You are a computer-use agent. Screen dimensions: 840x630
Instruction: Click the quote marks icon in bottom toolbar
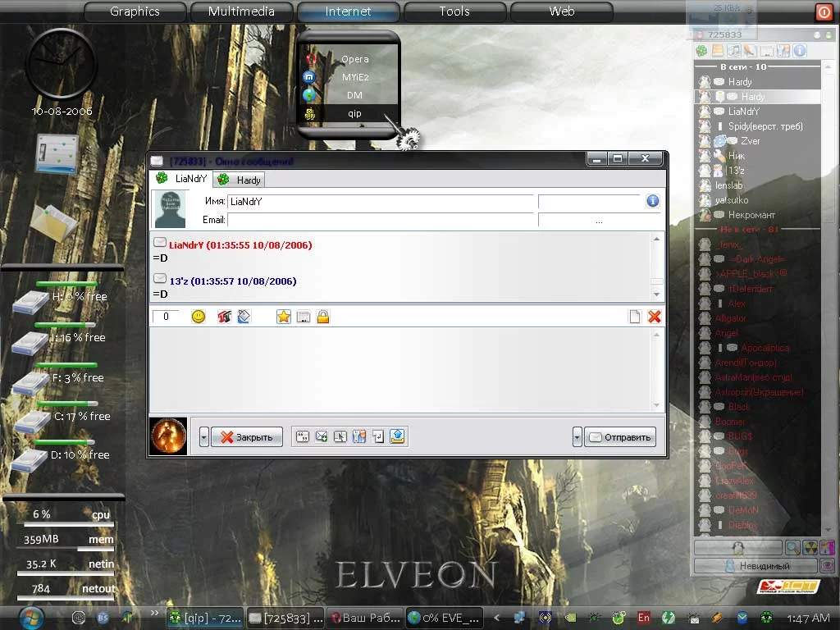point(302,436)
